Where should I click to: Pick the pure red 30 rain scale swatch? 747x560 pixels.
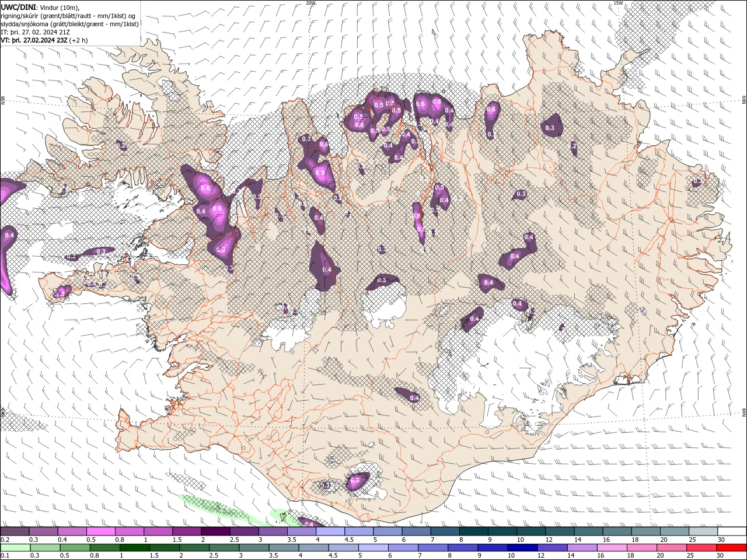[731, 548]
